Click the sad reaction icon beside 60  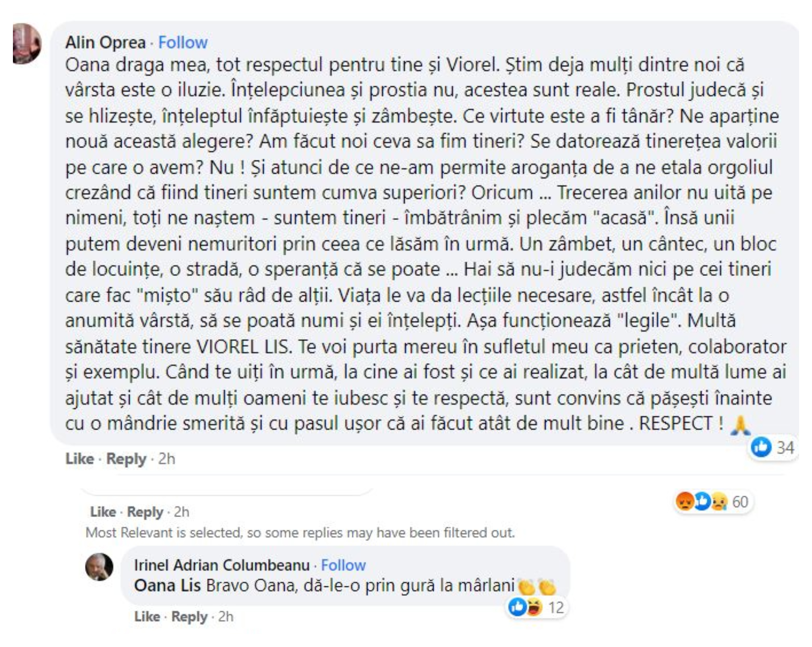(x=719, y=501)
